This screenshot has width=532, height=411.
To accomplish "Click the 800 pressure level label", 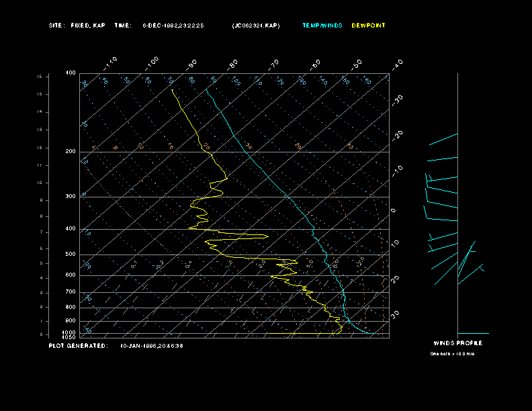I will coord(71,307).
